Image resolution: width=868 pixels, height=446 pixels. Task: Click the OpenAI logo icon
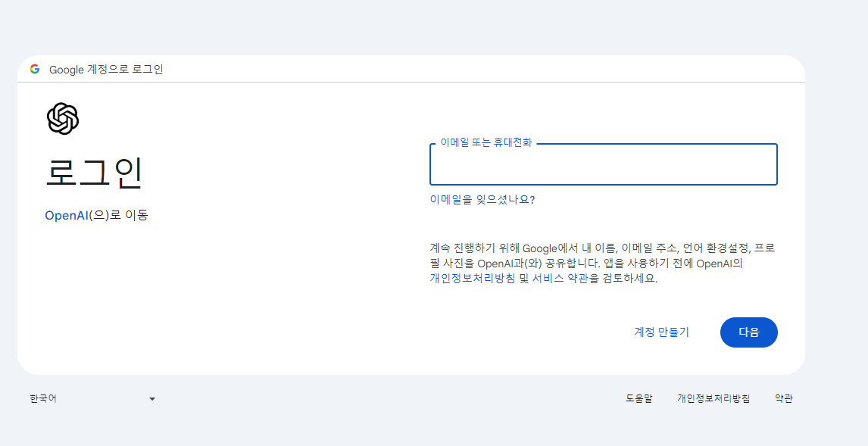(x=63, y=118)
